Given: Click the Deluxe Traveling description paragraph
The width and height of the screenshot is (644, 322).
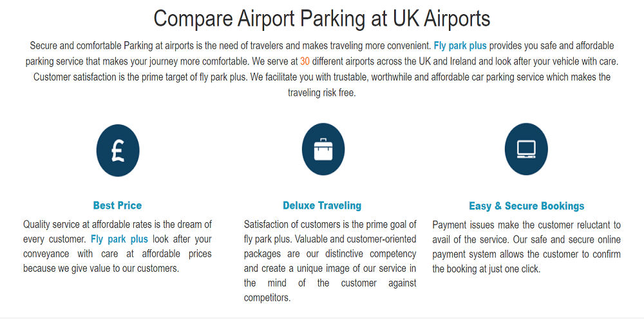Looking at the screenshot, I should pos(330,261).
